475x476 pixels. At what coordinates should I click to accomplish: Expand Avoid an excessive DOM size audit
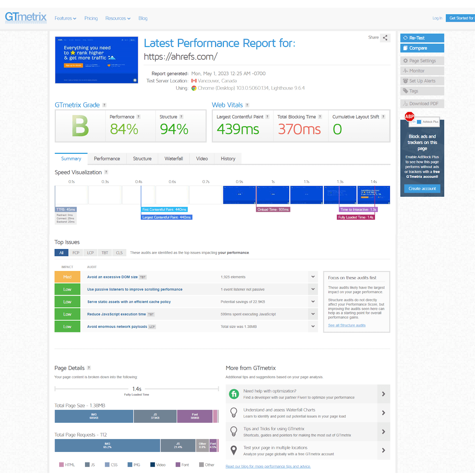(313, 277)
